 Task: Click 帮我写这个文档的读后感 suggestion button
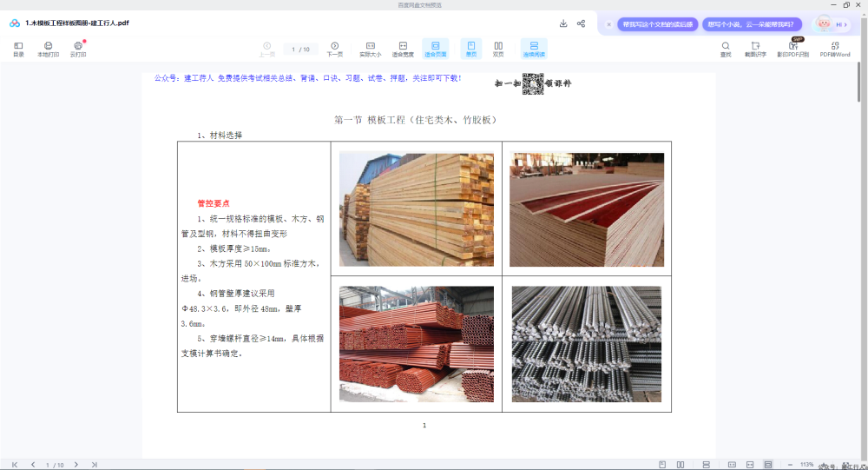[658, 24]
